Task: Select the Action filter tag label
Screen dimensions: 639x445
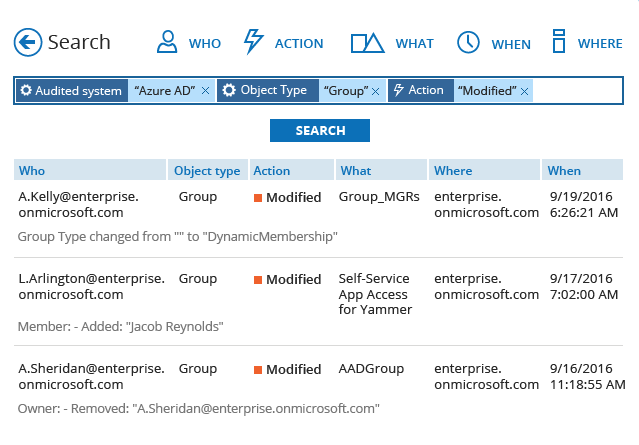Action: point(421,90)
